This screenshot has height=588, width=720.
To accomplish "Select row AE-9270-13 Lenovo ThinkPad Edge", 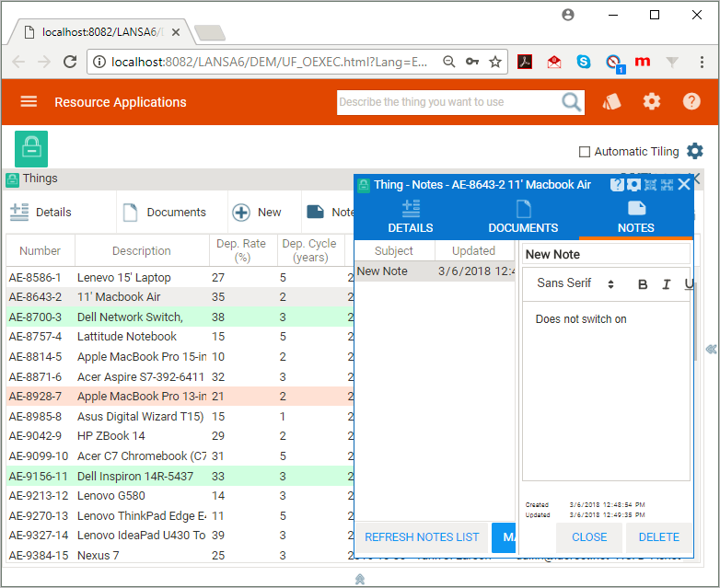I will pyautogui.click(x=180, y=516).
